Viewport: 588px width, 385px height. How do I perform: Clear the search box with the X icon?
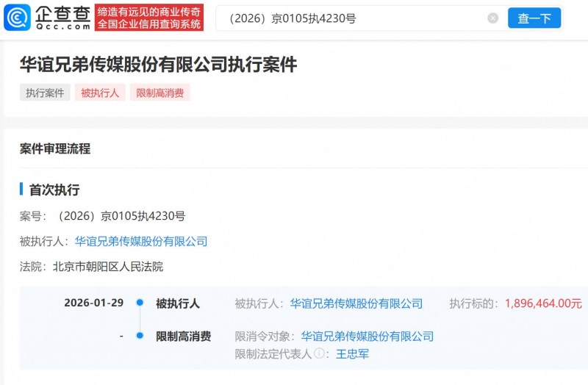pos(492,18)
